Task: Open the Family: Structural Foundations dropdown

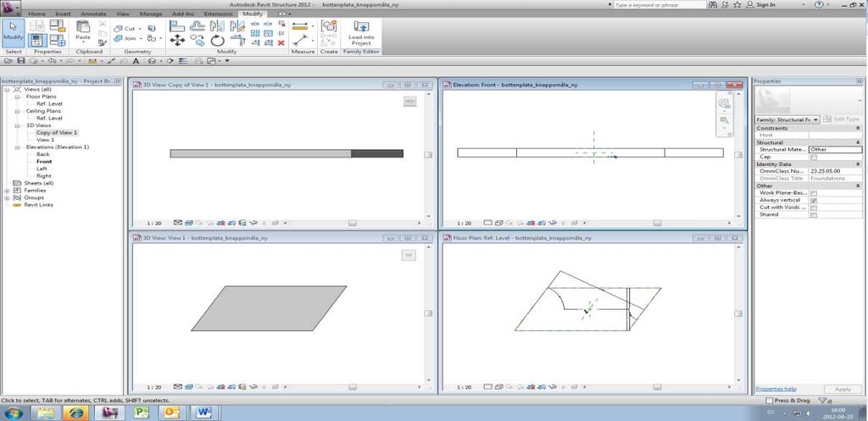Action: pos(787,119)
